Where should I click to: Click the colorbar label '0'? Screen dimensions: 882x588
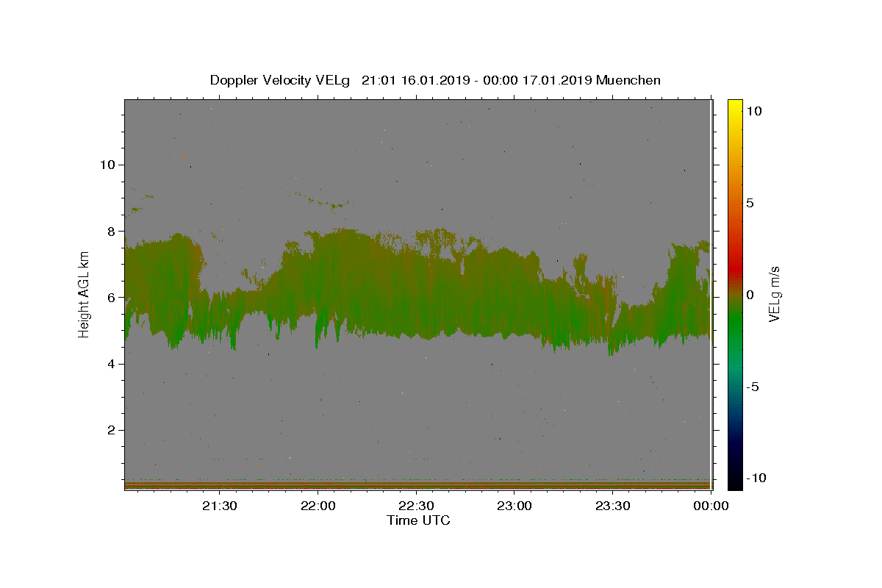pyautogui.click(x=750, y=295)
